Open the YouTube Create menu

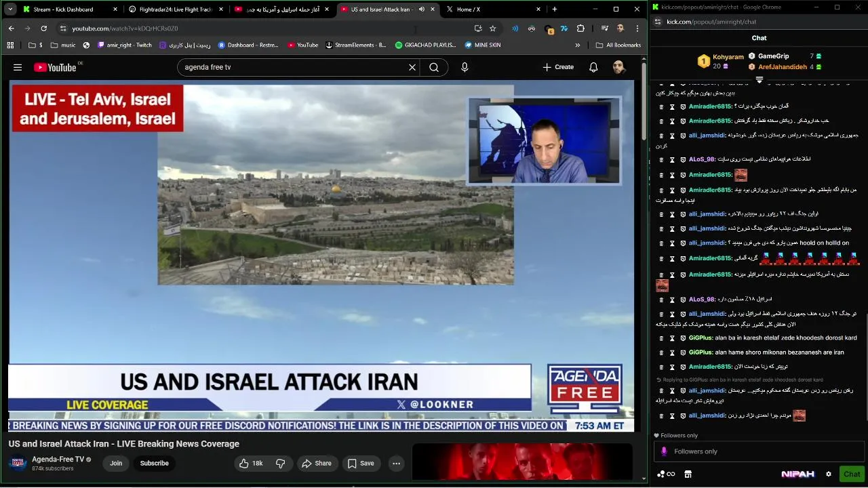pyautogui.click(x=558, y=67)
